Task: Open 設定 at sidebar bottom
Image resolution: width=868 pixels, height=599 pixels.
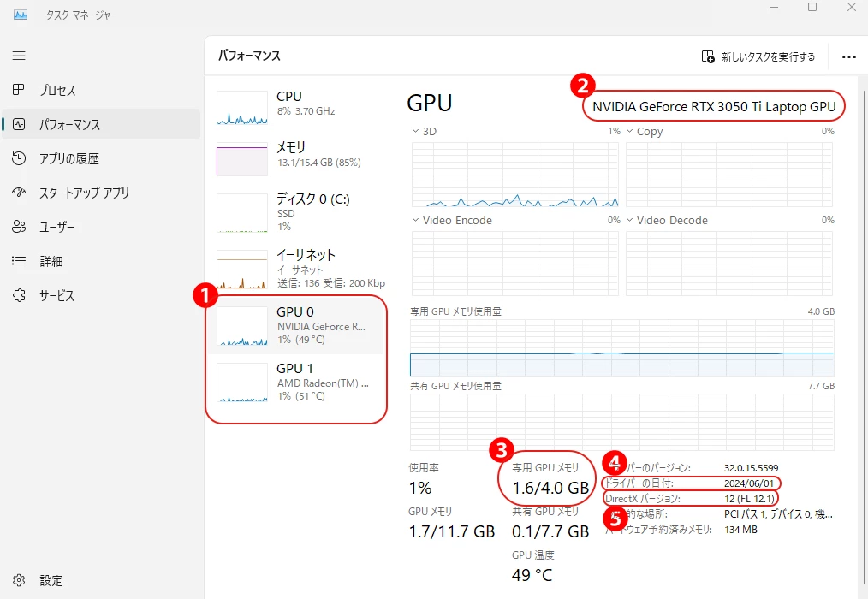Action: pos(101,580)
